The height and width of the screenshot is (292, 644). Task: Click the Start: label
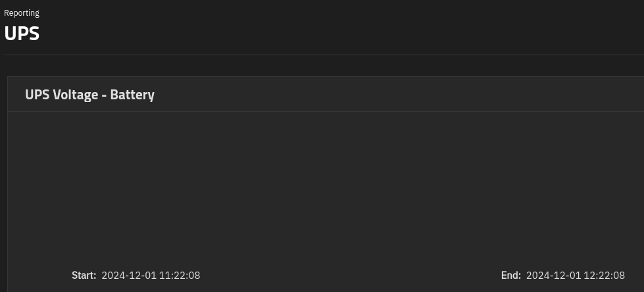(x=84, y=275)
